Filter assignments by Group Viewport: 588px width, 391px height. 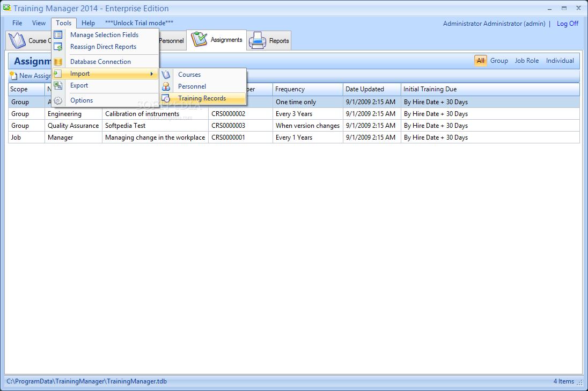(499, 61)
